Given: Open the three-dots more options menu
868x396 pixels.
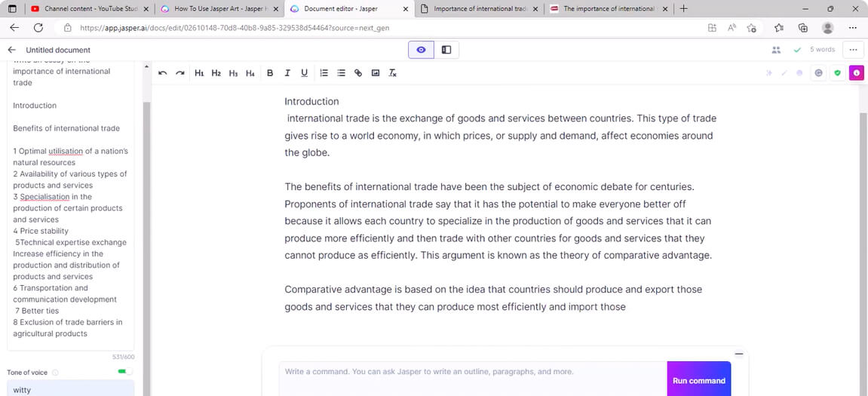Looking at the screenshot, I should click(x=853, y=50).
